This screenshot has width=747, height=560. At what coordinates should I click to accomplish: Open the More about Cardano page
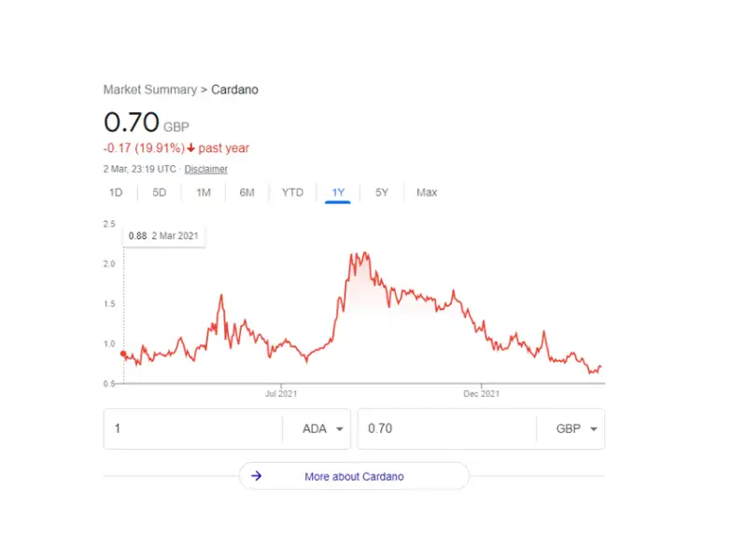354,476
